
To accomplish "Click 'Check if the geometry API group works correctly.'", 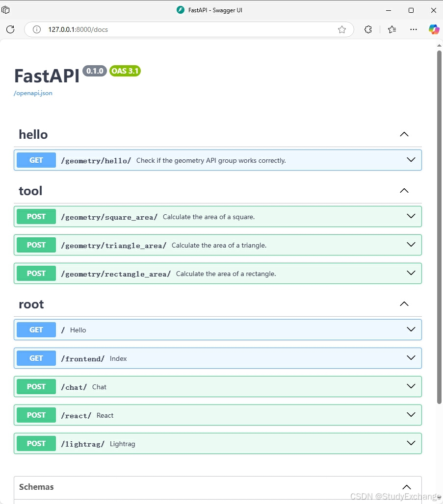I will pyautogui.click(x=211, y=160).
